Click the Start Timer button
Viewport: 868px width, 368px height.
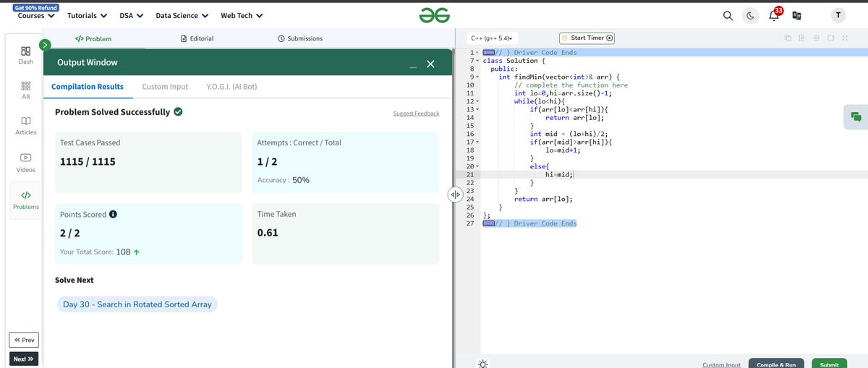(587, 38)
